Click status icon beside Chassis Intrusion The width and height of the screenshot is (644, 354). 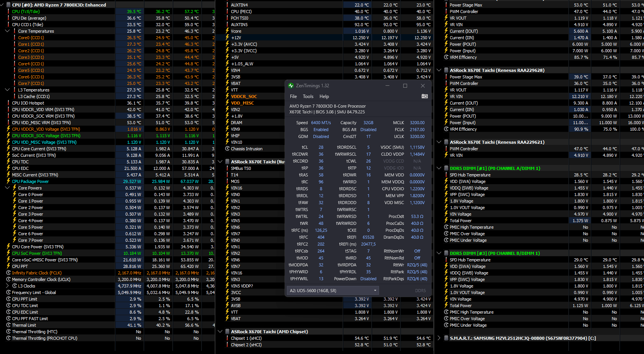227,149
